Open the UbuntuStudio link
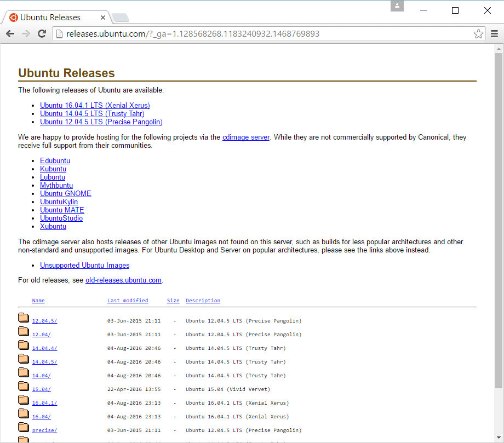The width and height of the screenshot is (504, 443). 61,218
